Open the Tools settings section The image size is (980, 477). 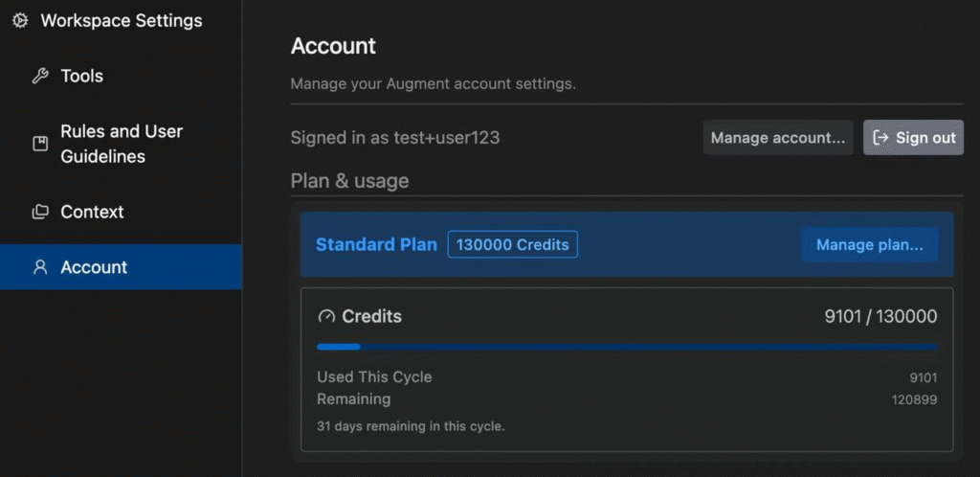(x=81, y=76)
